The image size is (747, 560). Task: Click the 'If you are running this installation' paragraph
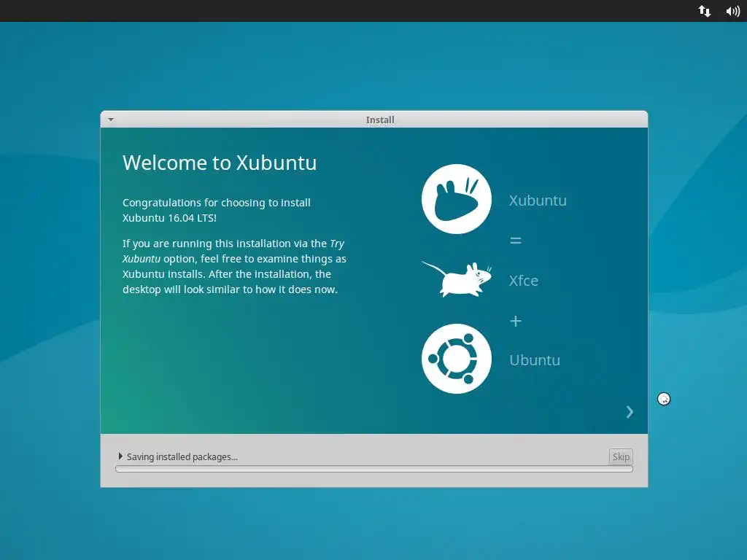pos(234,266)
